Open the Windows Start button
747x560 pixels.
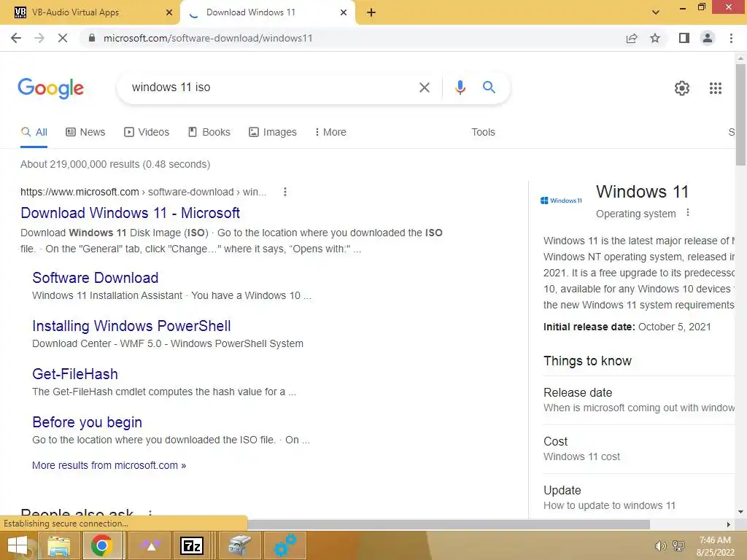(x=18, y=545)
